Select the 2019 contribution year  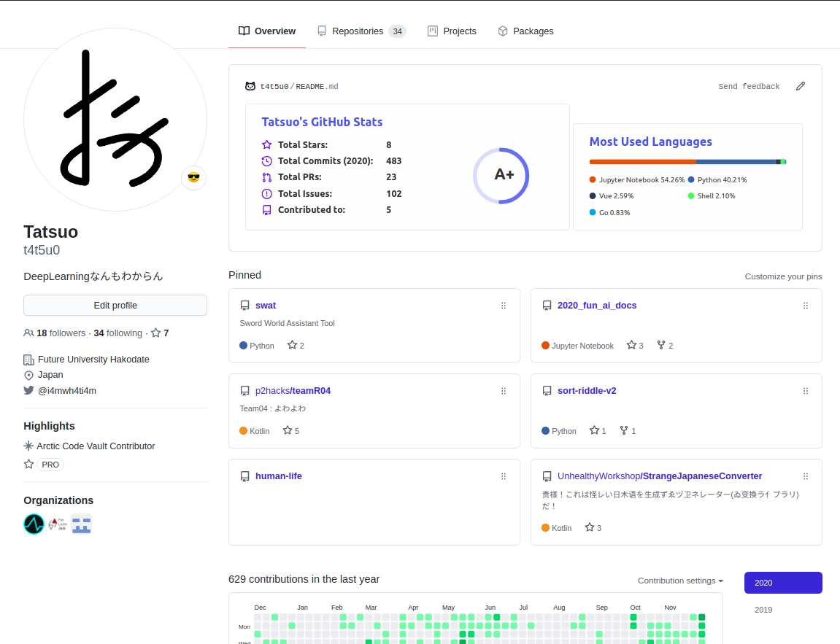coord(763,610)
